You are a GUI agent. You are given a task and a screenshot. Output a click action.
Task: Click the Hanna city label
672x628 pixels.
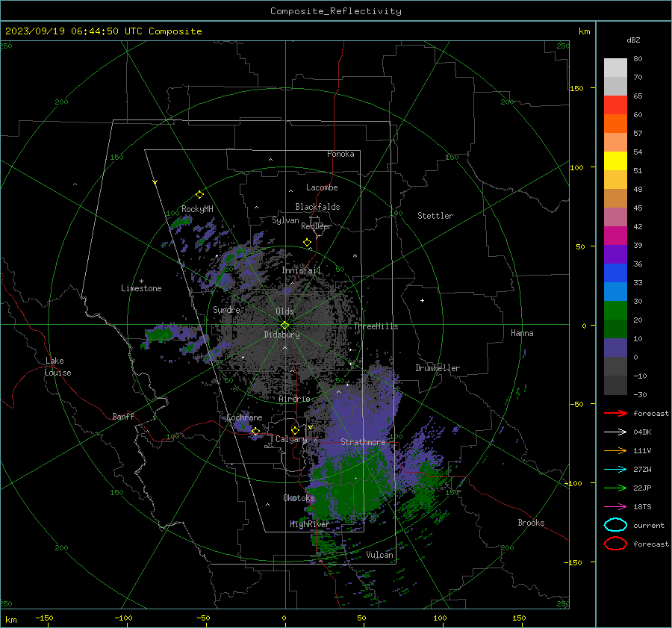(x=522, y=333)
